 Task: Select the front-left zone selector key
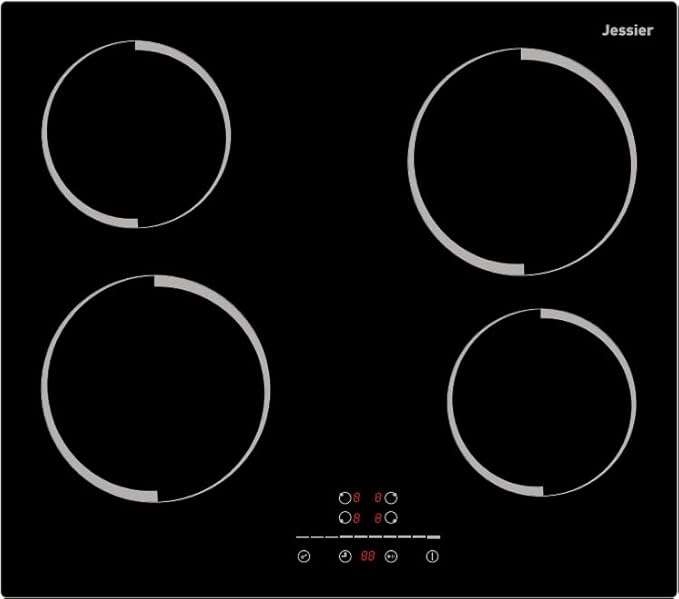[x=345, y=518]
